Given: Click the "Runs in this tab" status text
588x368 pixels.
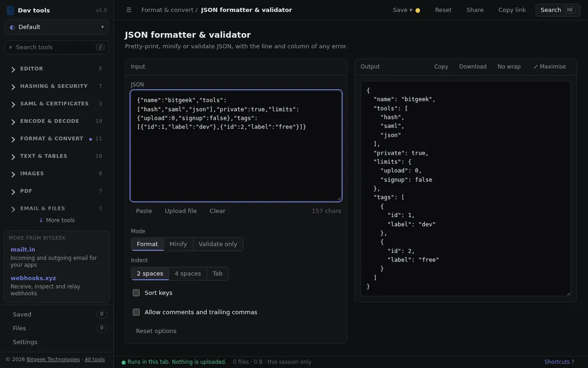Looking at the screenshot, I should pyautogui.click(x=176, y=362).
